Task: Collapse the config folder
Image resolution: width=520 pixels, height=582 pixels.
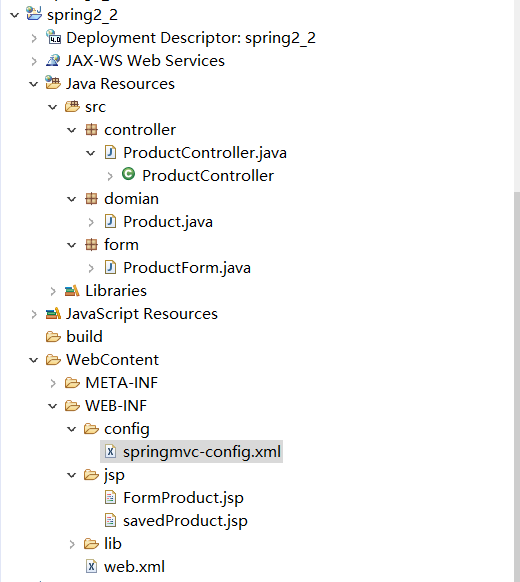Action: pos(72,429)
